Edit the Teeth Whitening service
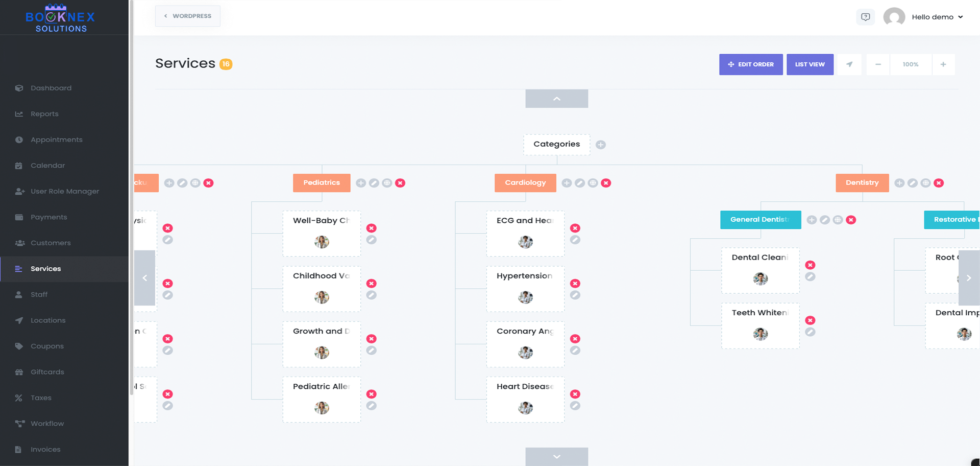 click(810, 332)
